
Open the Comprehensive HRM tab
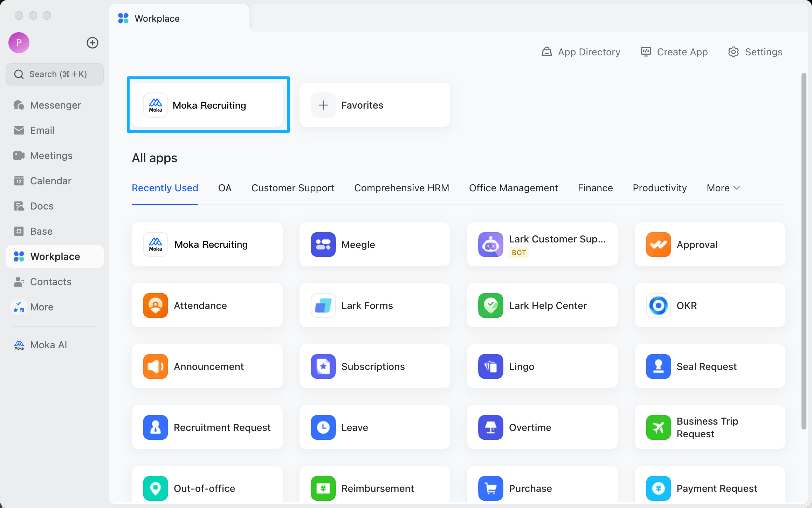click(402, 188)
